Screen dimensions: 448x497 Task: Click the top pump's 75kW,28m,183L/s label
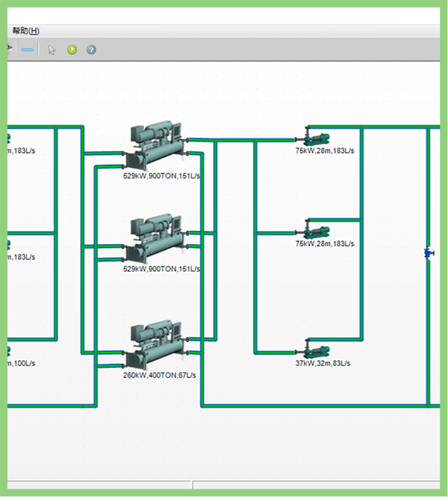click(325, 151)
